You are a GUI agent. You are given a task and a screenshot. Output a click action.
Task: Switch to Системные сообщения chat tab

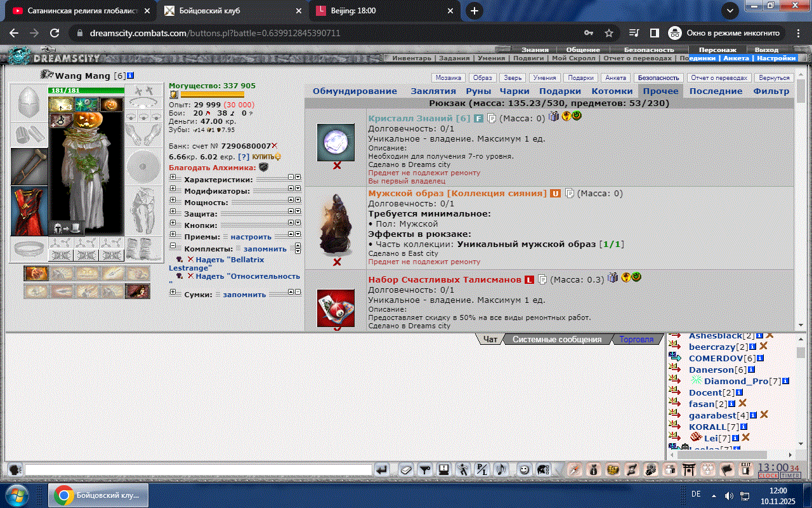(x=556, y=339)
